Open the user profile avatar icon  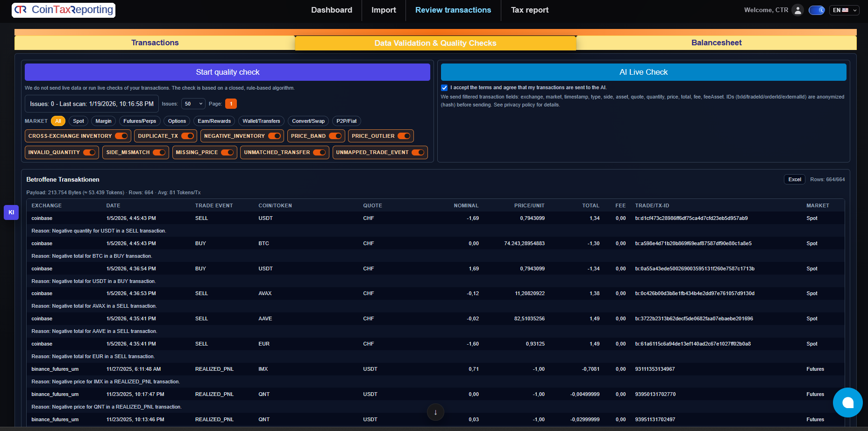(798, 10)
